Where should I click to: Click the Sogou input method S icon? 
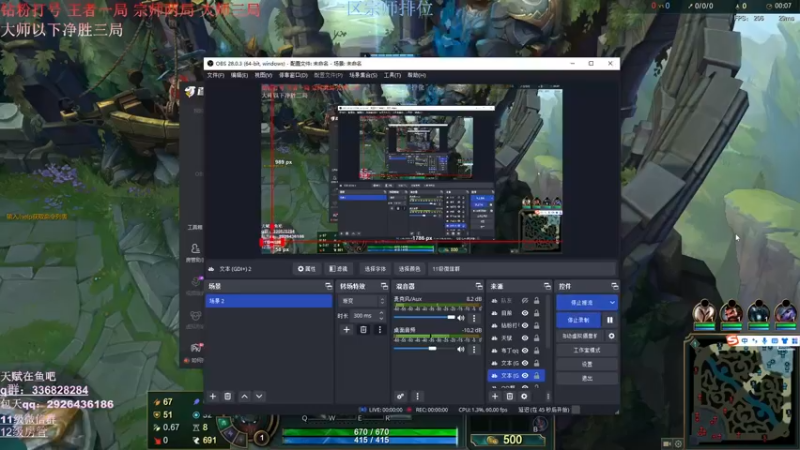click(x=733, y=340)
